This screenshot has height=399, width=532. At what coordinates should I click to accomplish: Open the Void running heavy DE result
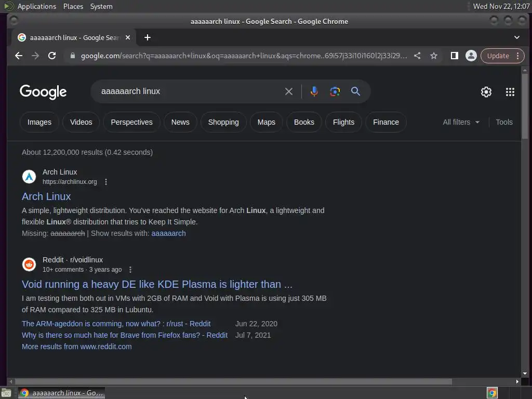coord(157,284)
